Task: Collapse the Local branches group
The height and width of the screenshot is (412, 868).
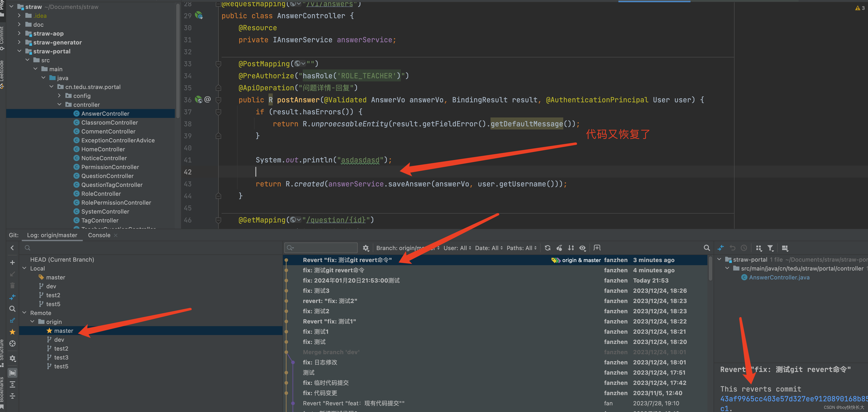Action: click(24, 268)
